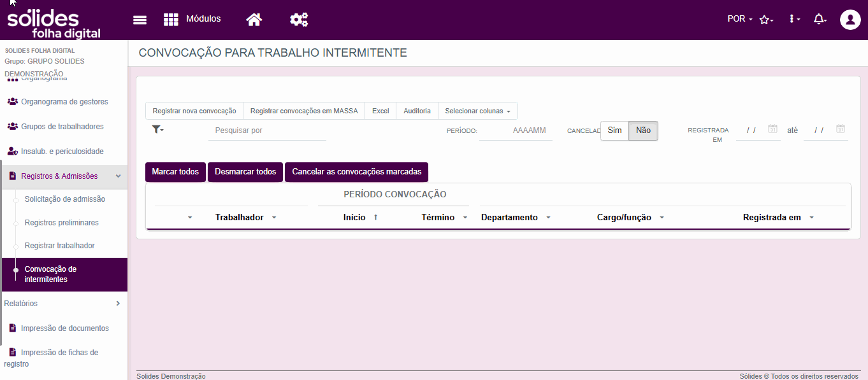Open the favorites star icon
The width and height of the screenshot is (868, 380).
tap(766, 20)
